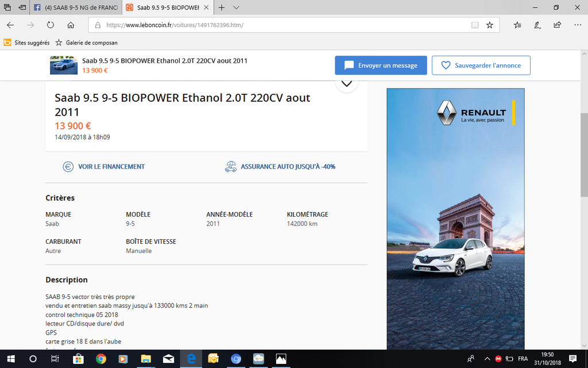
Task: Click the battery status tray icon
Action: click(509, 359)
